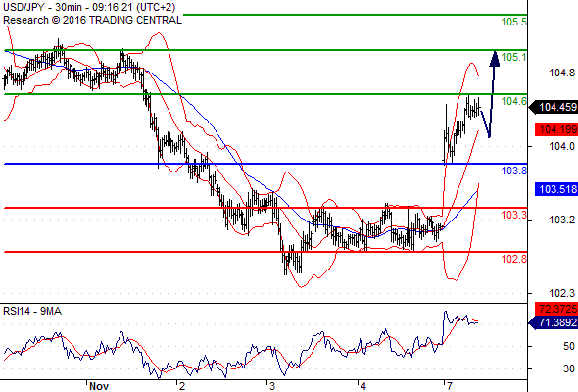
Task: Click the 104.0 price axis value
Action: coord(561,146)
